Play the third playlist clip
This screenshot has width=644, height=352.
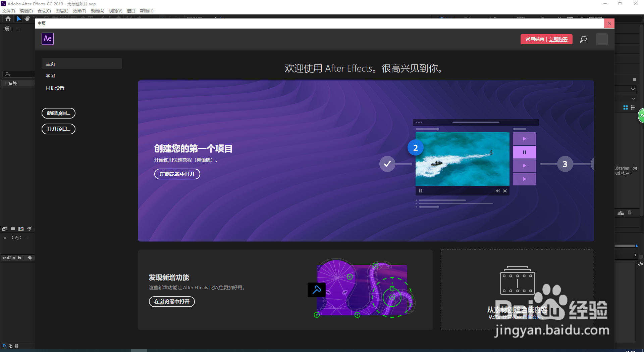525,166
